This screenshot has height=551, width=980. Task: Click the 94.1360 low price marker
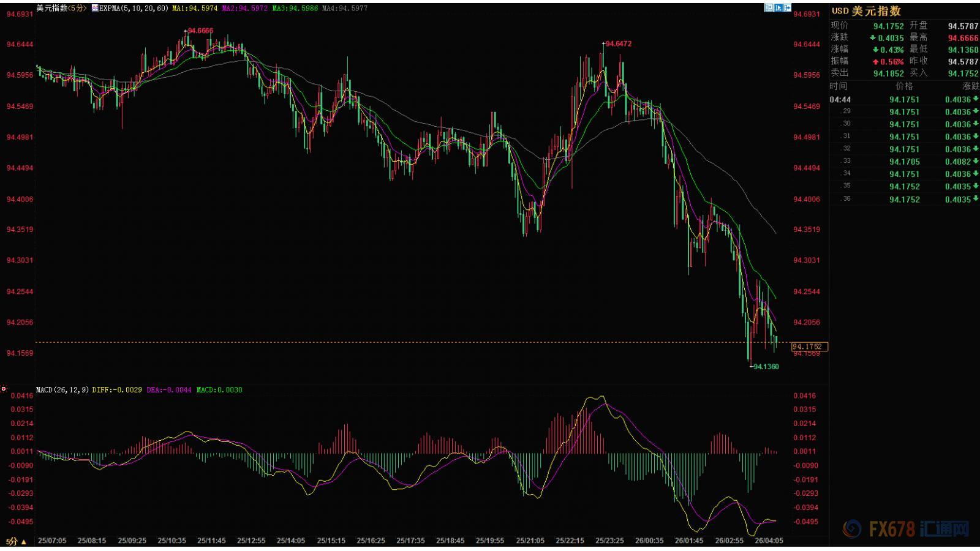click(766, 367)
